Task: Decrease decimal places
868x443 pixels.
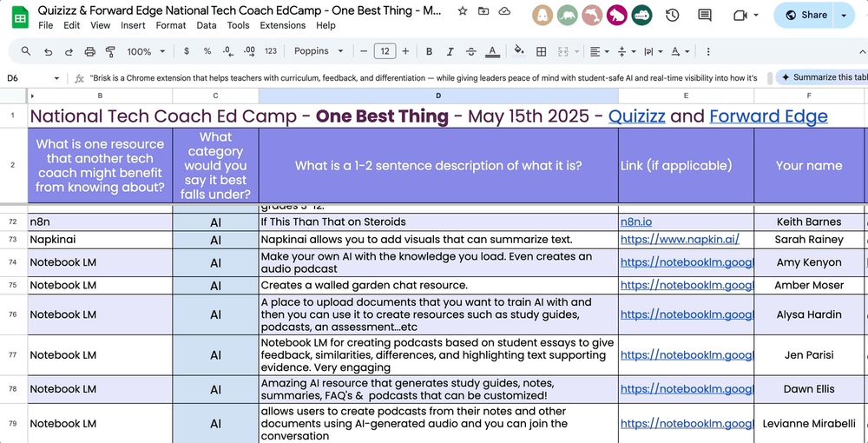Action: click(228, 51)
